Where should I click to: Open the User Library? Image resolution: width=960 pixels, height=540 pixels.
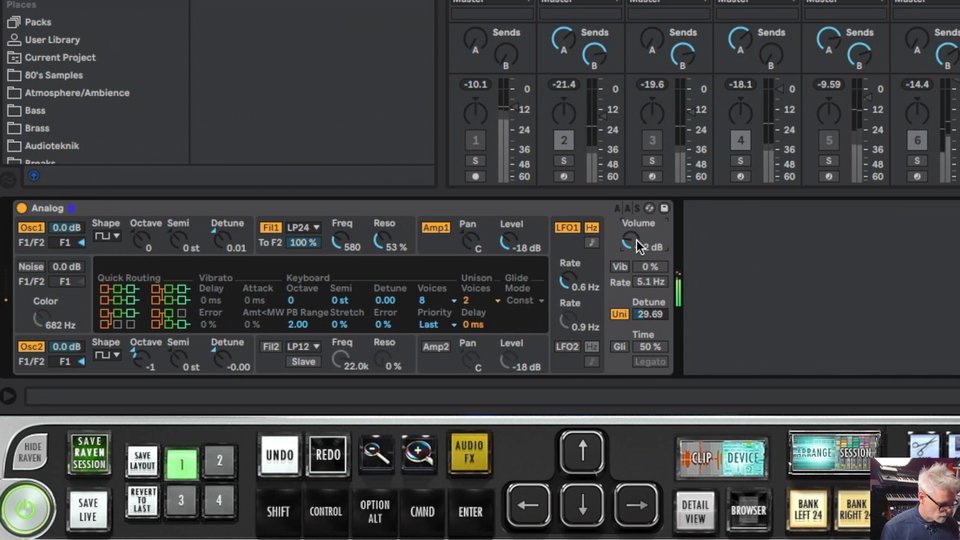(x=43, y=40)
